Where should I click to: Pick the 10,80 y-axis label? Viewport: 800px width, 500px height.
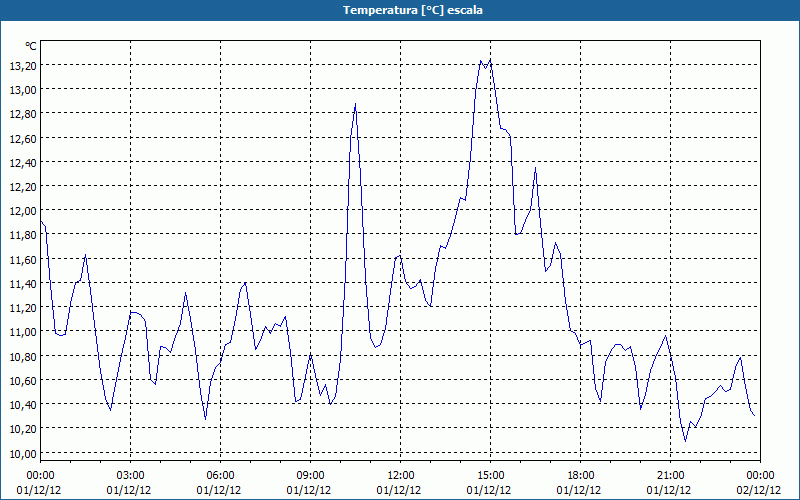click(23, 356)
